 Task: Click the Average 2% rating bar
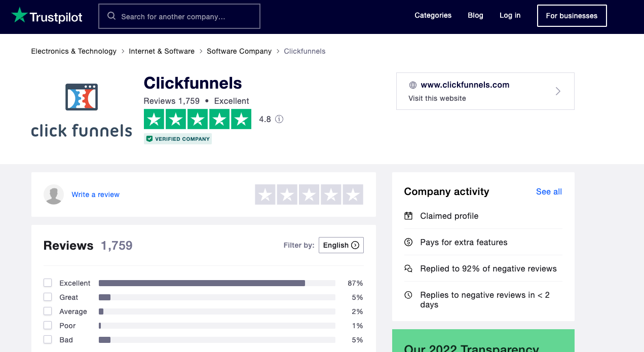[x=217, y=311]
